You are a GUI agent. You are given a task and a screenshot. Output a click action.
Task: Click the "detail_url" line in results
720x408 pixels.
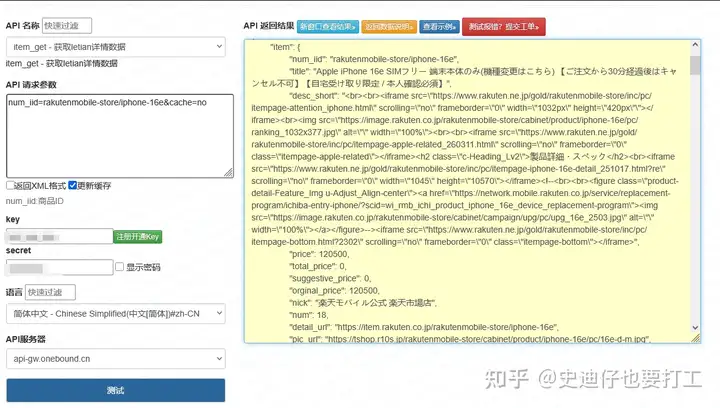point(424,327)
